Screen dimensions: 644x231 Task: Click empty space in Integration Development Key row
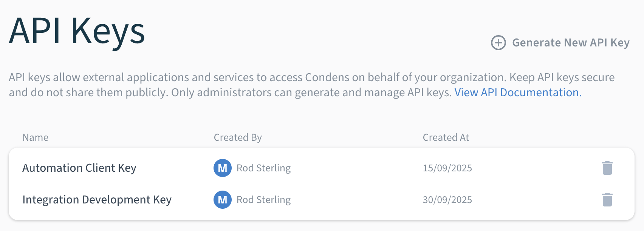pyautogui.click(x=355, y=200)
